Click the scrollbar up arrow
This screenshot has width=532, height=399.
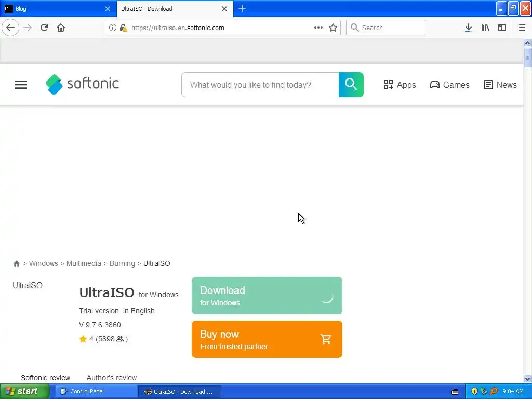(527, 43)
